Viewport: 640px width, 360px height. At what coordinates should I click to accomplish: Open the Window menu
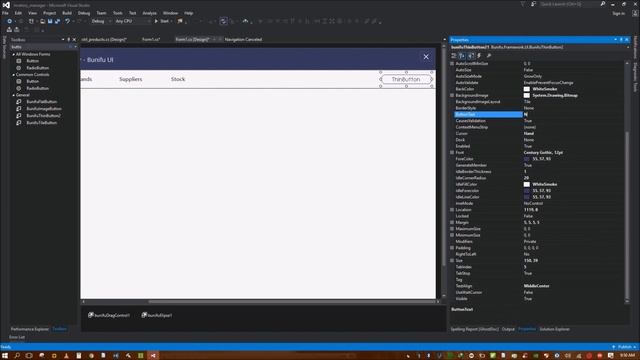coord(170,13)
